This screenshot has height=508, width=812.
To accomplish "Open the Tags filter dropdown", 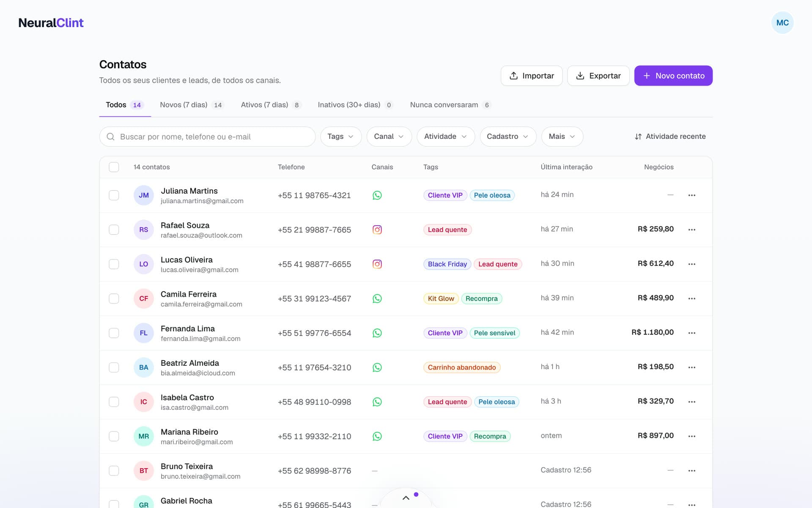I will [341, 136].
